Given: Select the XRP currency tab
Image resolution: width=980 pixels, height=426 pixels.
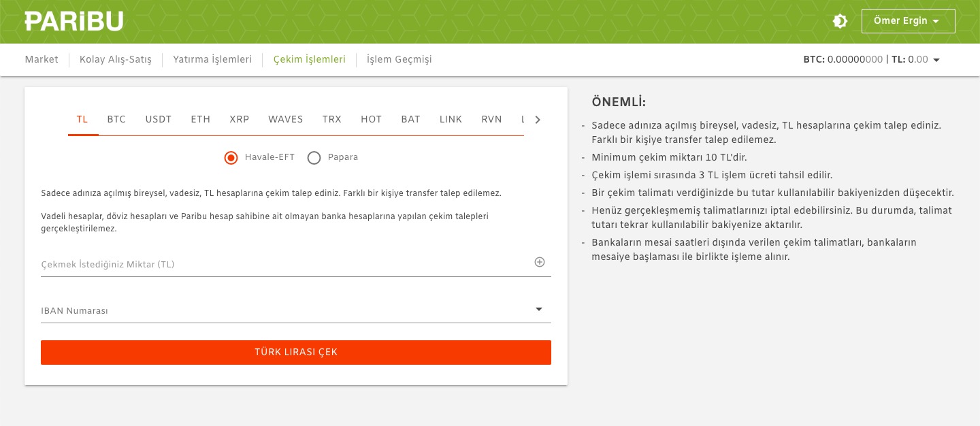Looking at the screenshot, I should [239, 120].
